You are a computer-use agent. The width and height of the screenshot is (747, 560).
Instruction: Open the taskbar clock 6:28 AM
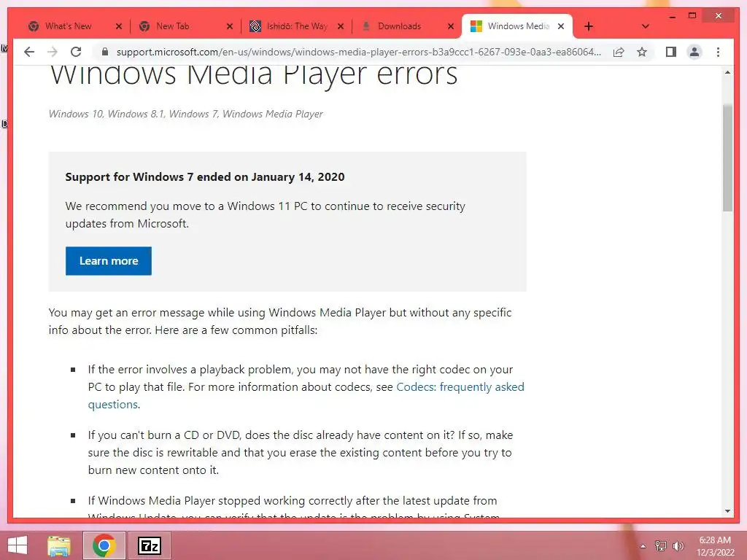coord(715,546)
